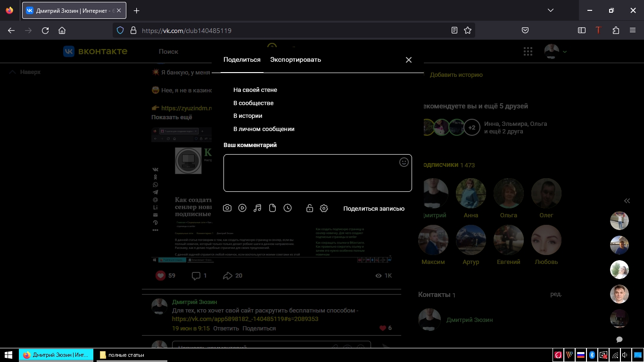Select the В истории option
Image resolution: width=644 pixels, height=362 pixels.
248,115
